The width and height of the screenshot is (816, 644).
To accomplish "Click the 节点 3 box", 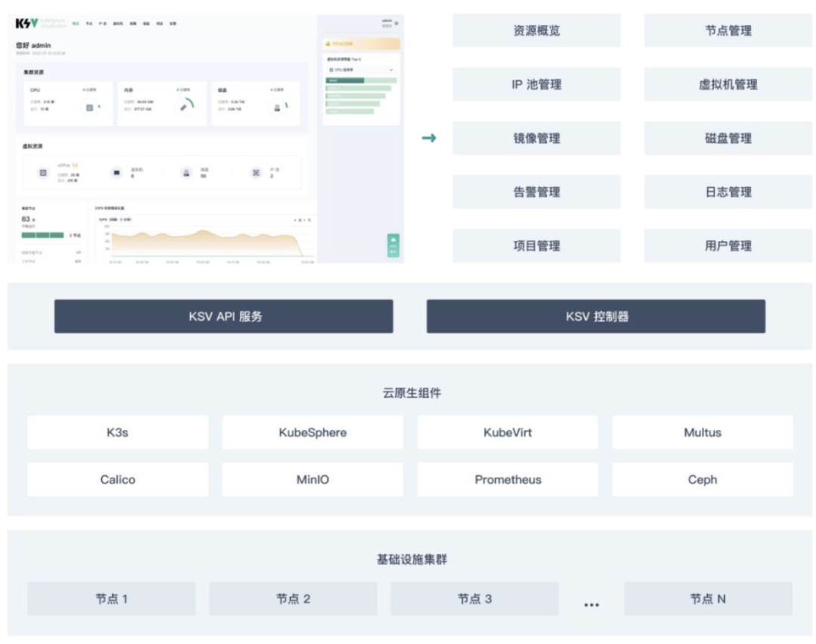I will point(474,599).
